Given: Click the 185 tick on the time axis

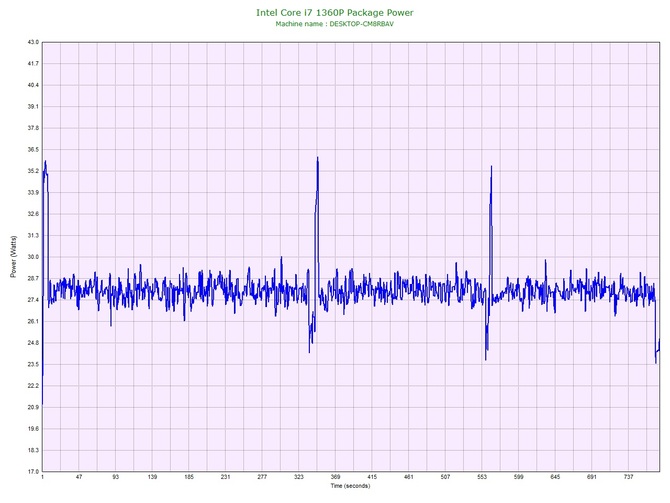Looking at the screenshot, I should coord(189,477).
